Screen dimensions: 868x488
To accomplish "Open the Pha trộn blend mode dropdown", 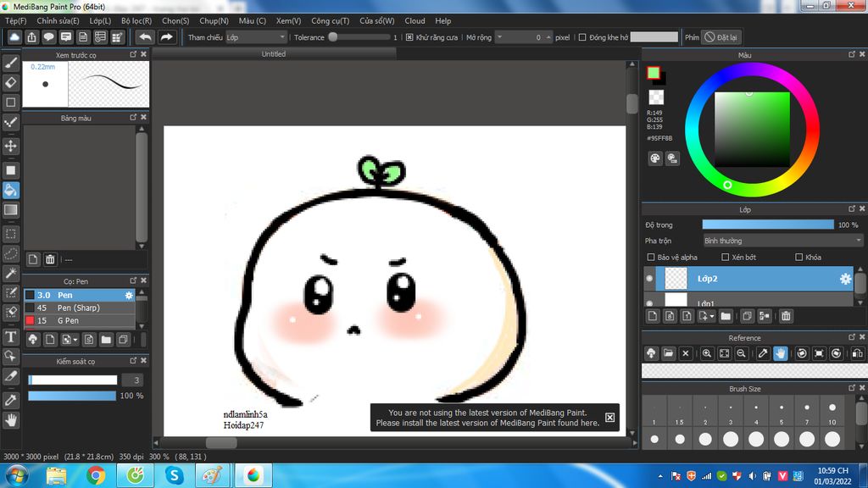I will pyautogui.click(x=782, y=241).
